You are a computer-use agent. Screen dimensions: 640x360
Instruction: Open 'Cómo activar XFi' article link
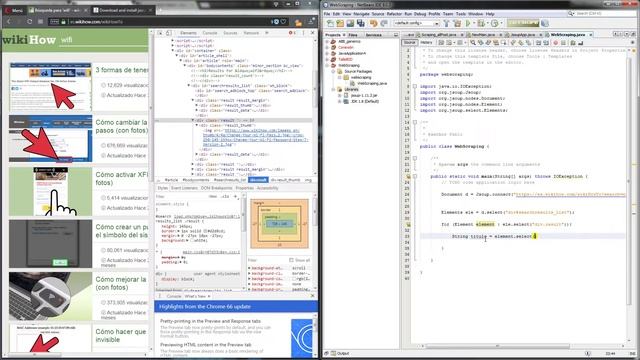(122, 178)
